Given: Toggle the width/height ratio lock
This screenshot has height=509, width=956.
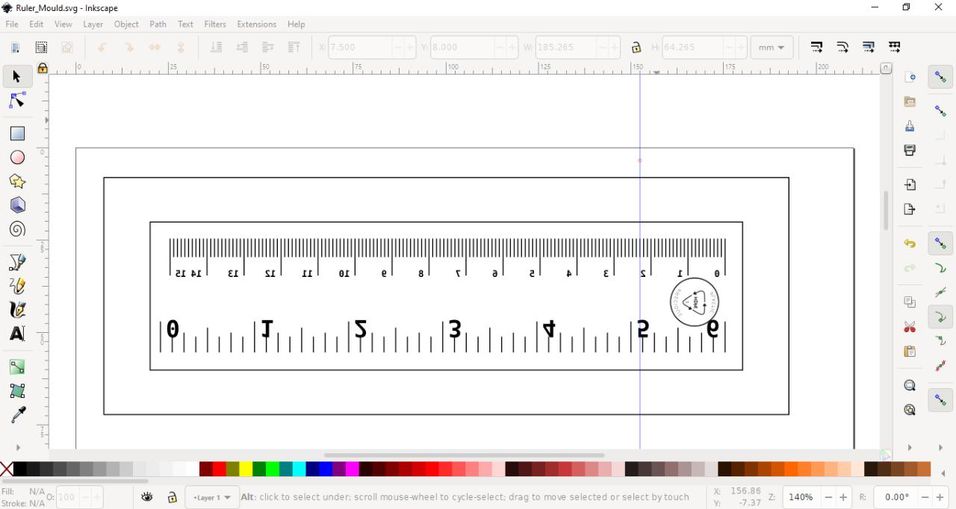Looking at the screenshot, I should point(636,47).
